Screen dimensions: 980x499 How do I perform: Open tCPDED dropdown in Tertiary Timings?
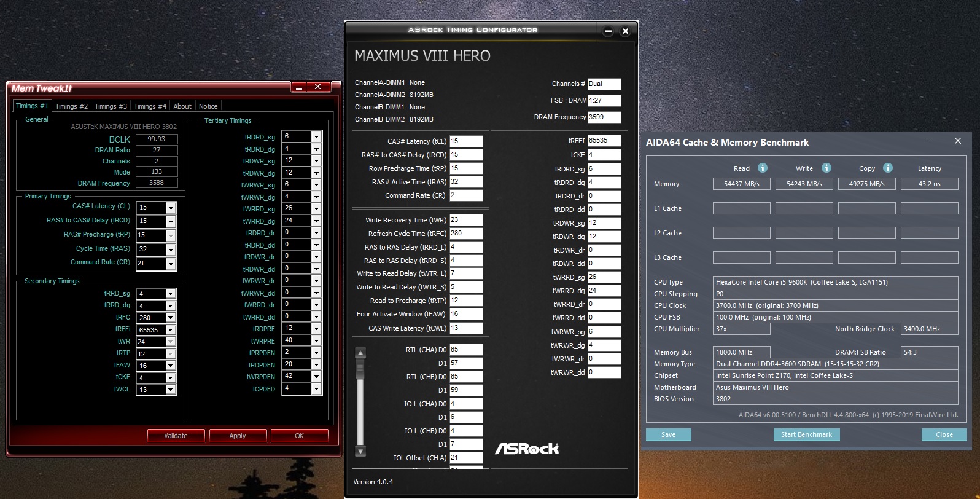tap(316, 388)
